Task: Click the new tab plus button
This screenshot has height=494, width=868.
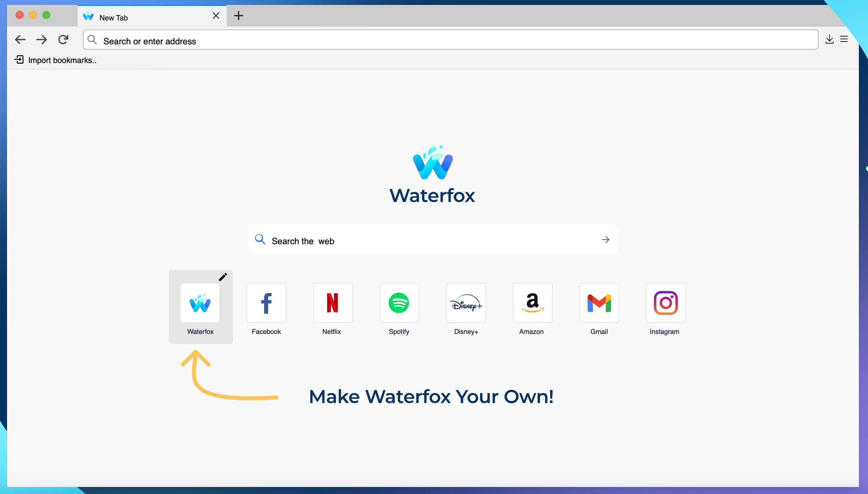Action: click(x=237, y=16)
